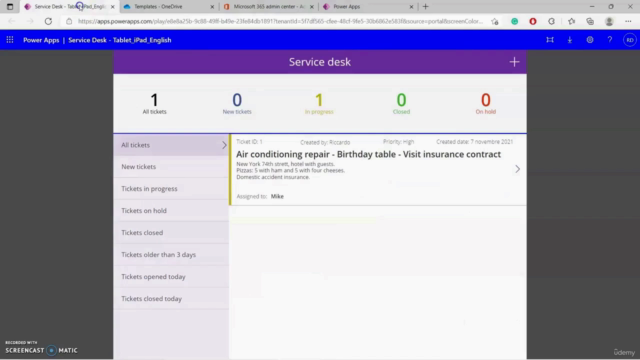Click the New tickets counter
This screenshot has width=640, height=360.
click(237, 103)
